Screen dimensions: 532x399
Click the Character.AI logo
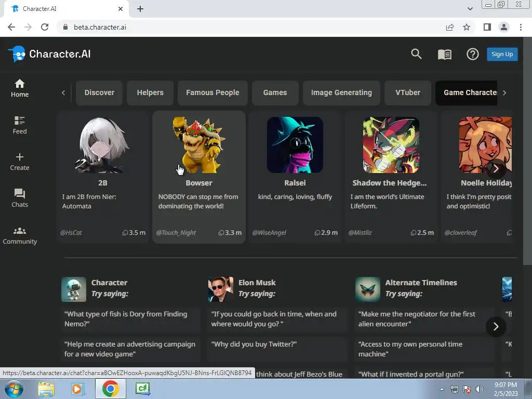pyautogui.click(x=49, y=54)
